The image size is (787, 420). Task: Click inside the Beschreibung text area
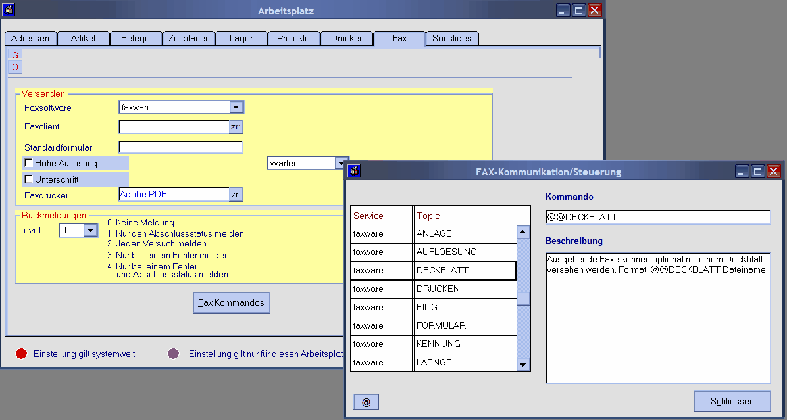(x=658, y=318)
